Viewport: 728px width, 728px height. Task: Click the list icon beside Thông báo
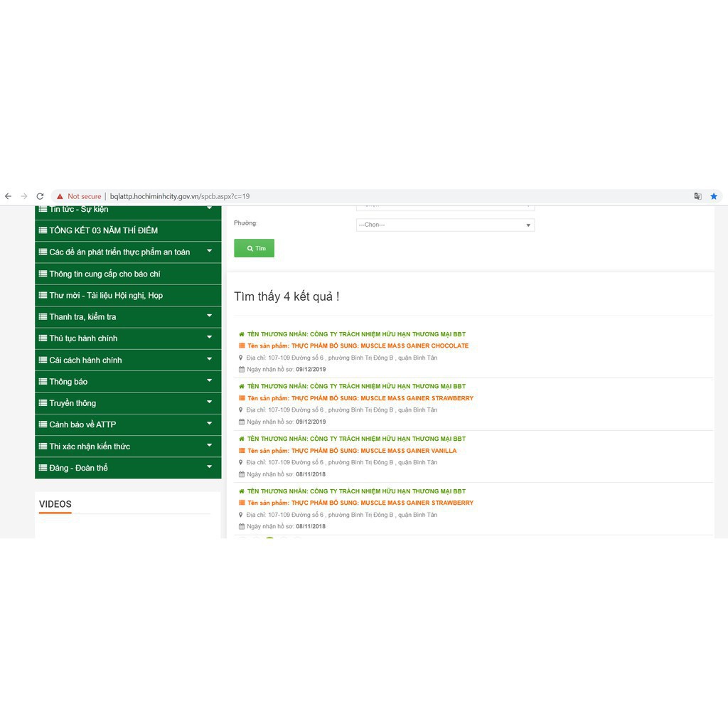43,382
